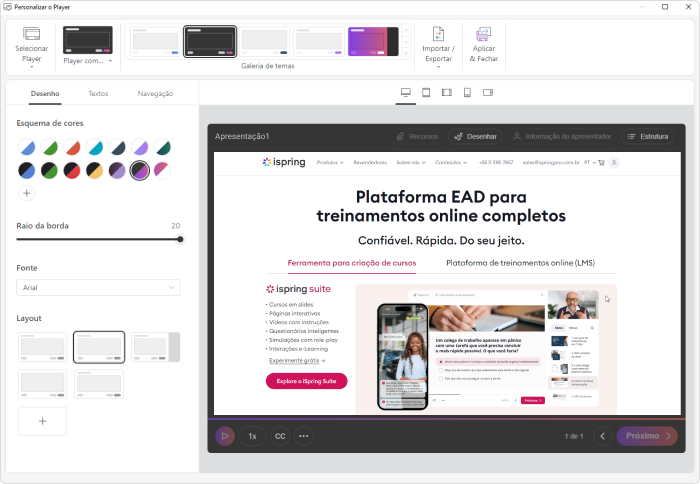This screenshot has width=700, height=484.
Task: Toggle closed captions CC button
Action: [280, 436]
